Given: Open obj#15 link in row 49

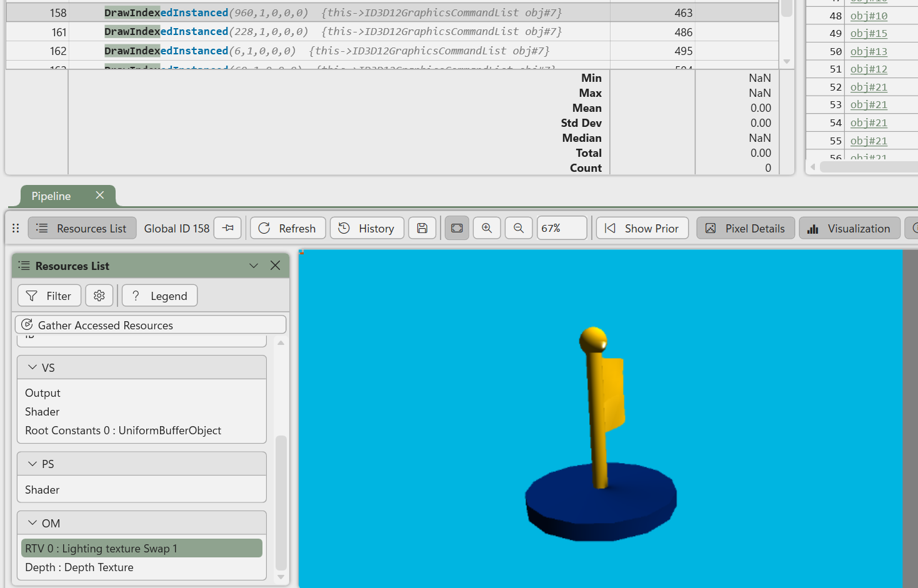Looking at the screenshot, I should tap(869, 33).
